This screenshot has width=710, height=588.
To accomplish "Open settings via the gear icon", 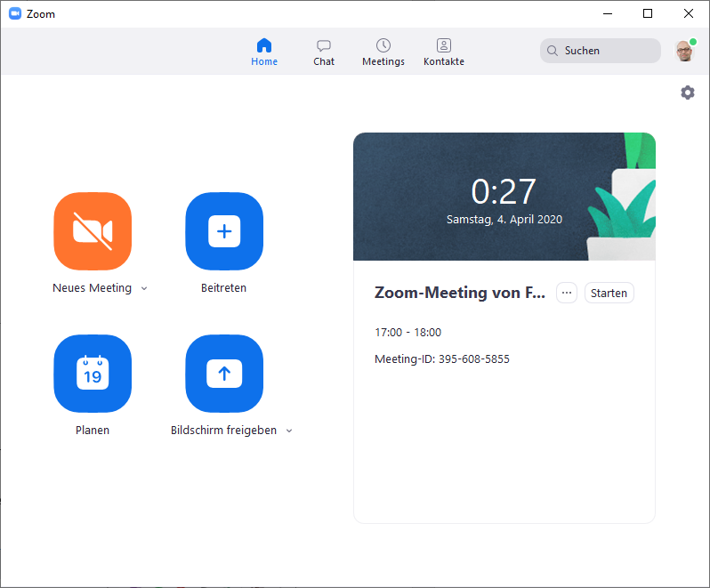I will [688, 93].
